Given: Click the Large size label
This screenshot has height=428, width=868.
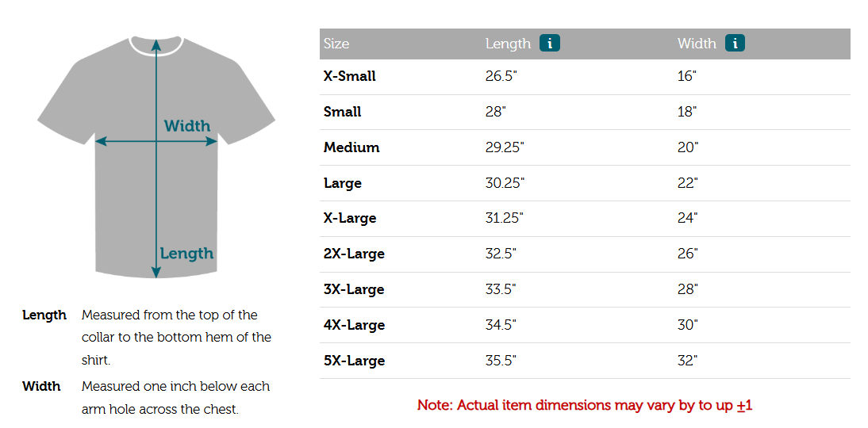Looking at the screenshot, I should [x=343, y=183].
